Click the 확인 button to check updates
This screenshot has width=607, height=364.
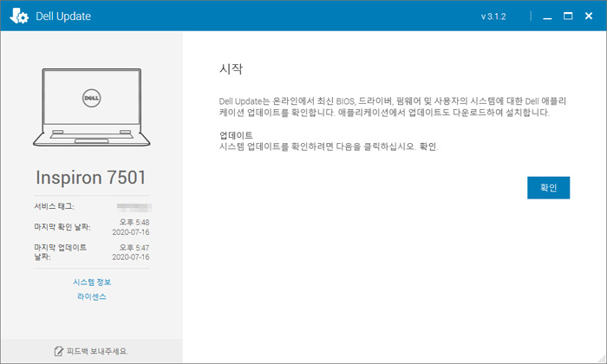click(548, 187)
